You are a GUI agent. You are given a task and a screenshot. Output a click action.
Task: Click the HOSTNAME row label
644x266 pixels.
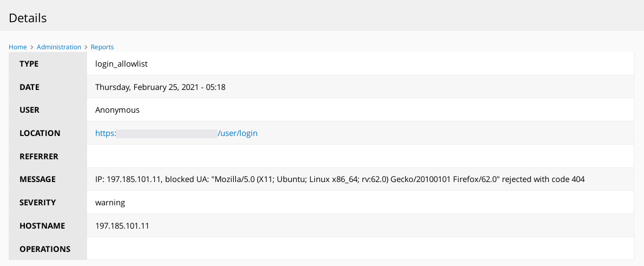pos(42,226)
